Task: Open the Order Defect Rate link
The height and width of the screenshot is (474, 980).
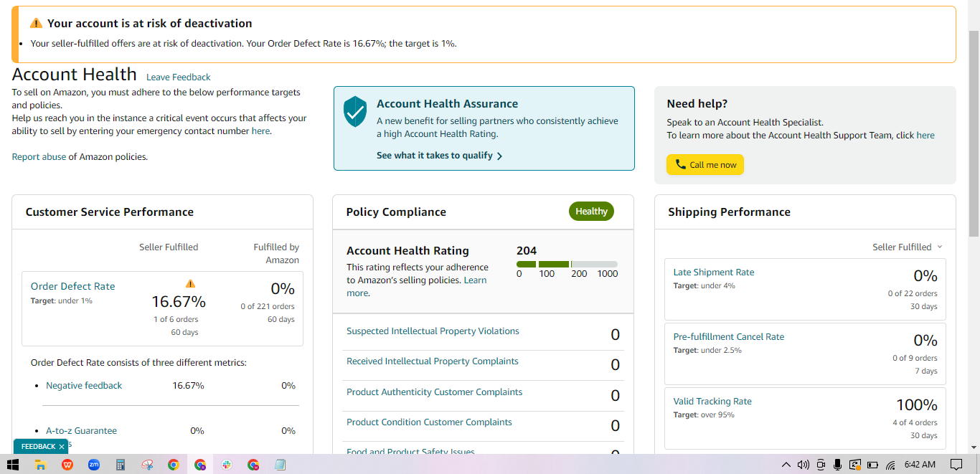Action: [x=72, y=286]
